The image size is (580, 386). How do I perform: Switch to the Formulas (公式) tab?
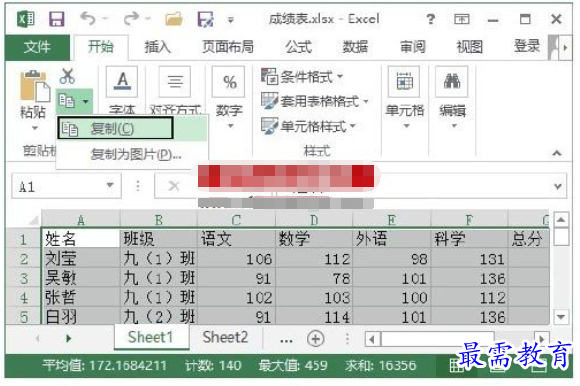pos(299,47)
